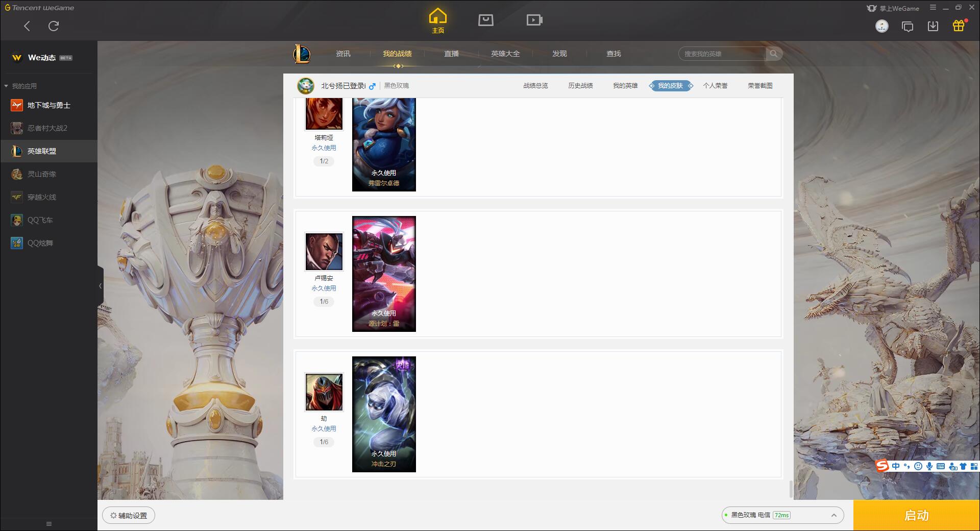The image size is (980, 531).
Task: Click the Poro profile avatar
Action: [x=306, y=86]
